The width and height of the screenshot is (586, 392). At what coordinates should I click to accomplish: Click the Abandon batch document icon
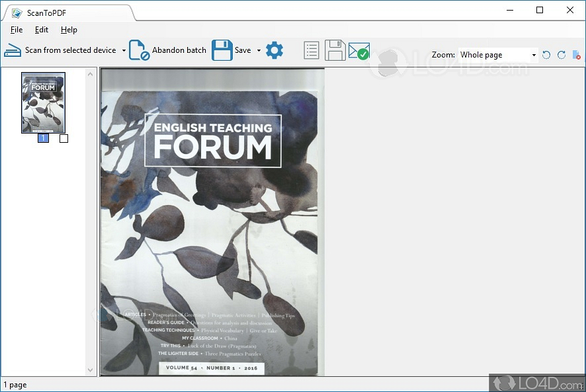[x=139, y=50]
